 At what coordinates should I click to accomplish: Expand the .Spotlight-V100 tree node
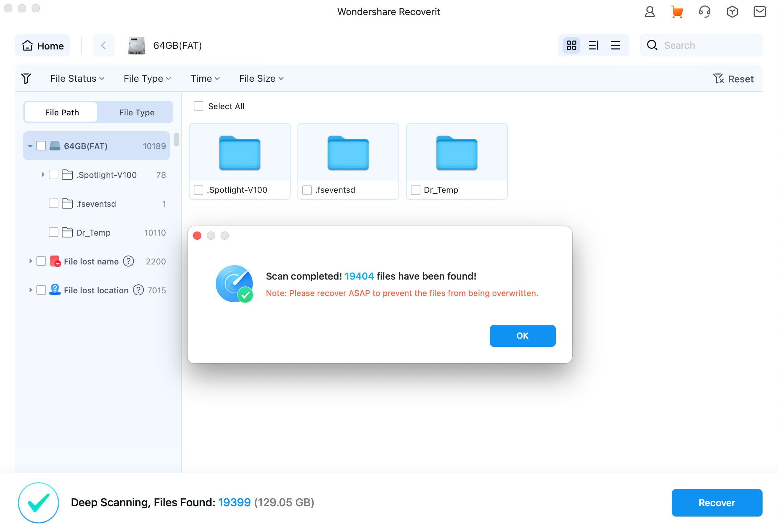click(x=43, y=175)
